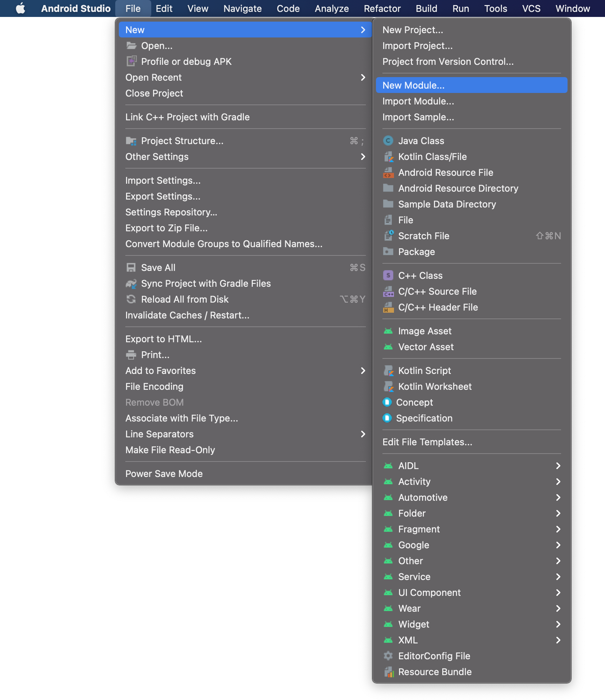This screenshot has height=700, width=605.
Task: Click the Sync Project with Gradle Files icon
Action: [131, 284]
